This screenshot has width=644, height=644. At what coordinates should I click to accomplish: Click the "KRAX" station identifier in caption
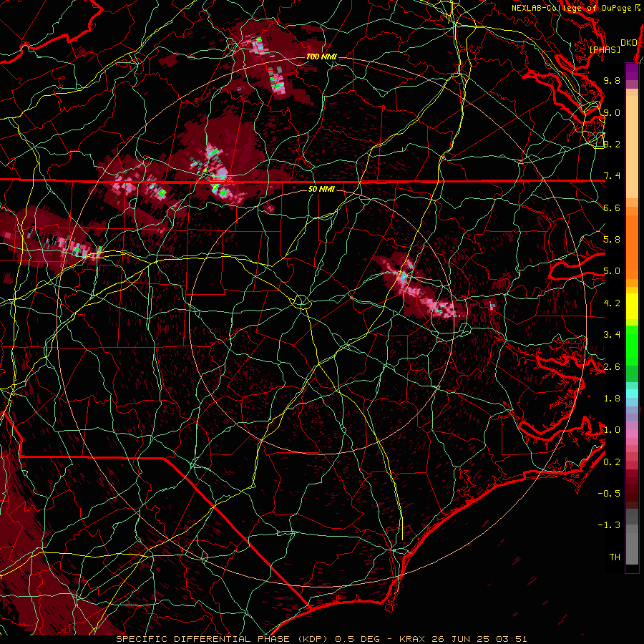click(x=412, y=639)
